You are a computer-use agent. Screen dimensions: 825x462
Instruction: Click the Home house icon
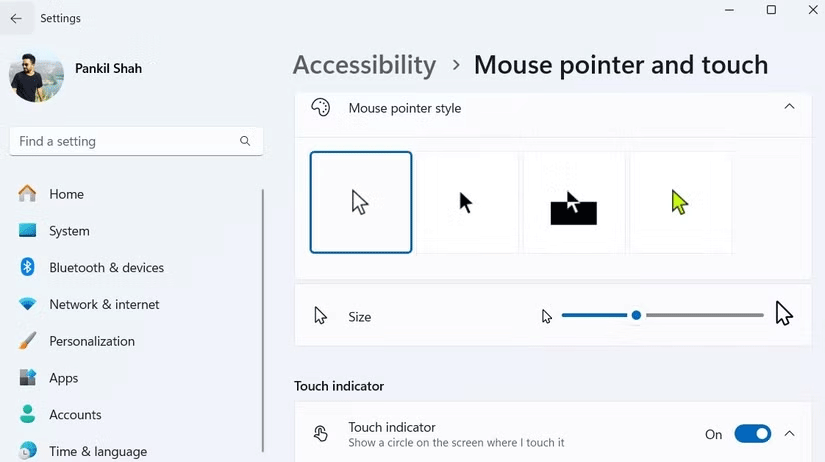coord(28,194)
